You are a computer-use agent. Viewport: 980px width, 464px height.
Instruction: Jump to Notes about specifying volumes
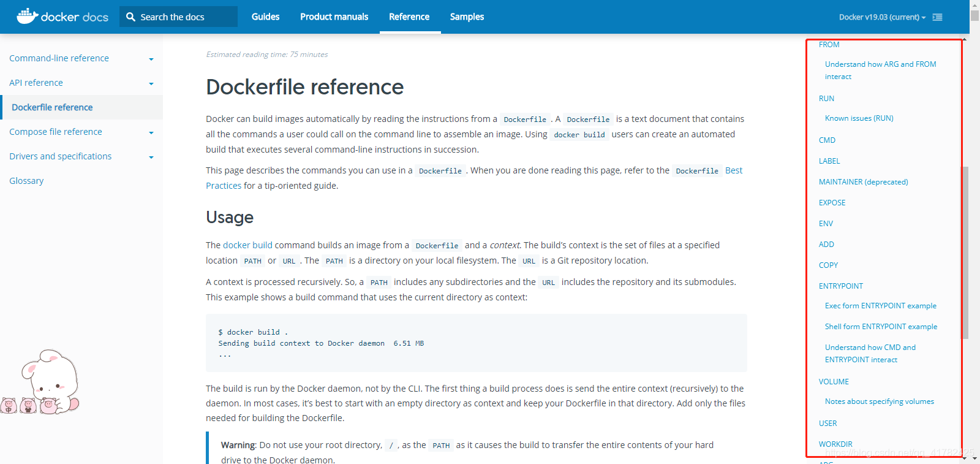(879, 401)
